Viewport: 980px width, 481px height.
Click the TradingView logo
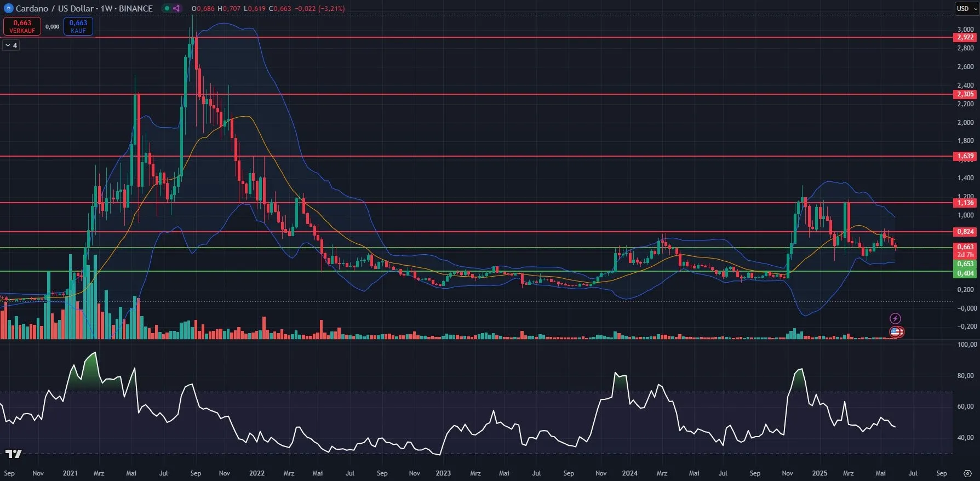(14, 454)
